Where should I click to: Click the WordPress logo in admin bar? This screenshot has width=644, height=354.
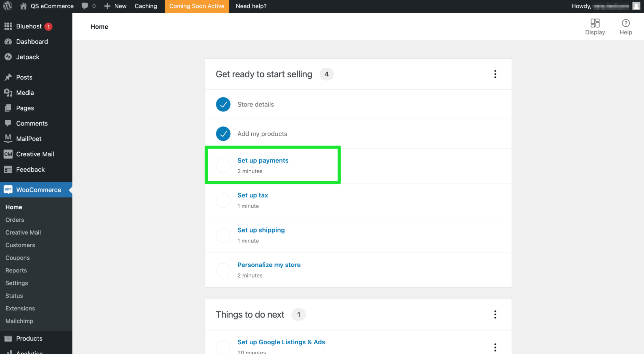[x=7, y=6]
